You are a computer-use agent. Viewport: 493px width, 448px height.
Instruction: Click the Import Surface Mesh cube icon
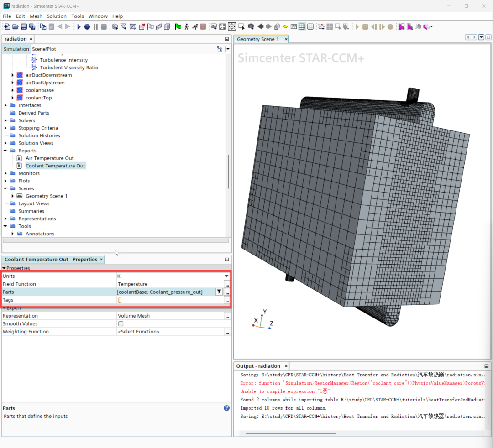[115, 27]
